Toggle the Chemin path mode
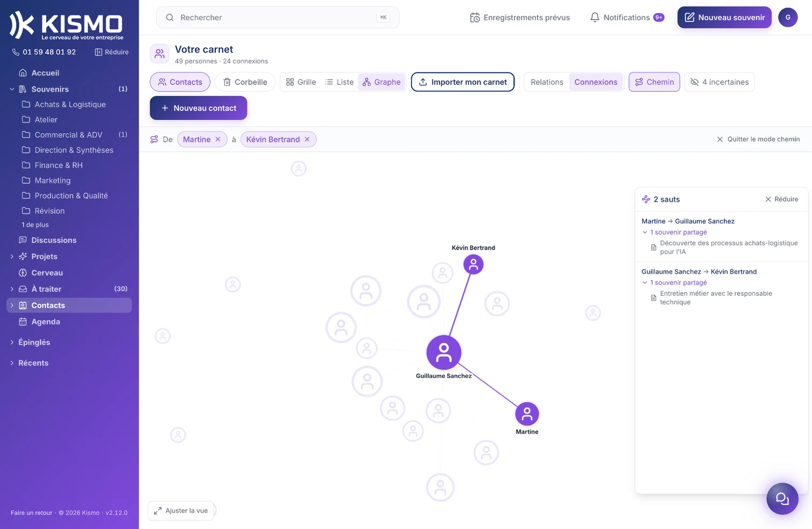This screenshot has width=812, height=529. (x=654, y=82)
